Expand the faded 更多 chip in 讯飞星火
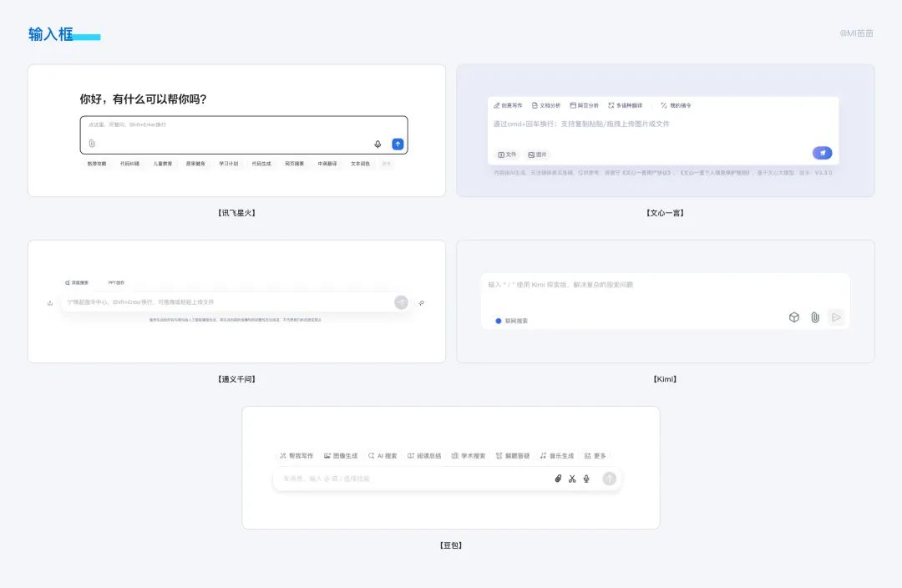This screenshot has width=902, height=588. point(387,164)
